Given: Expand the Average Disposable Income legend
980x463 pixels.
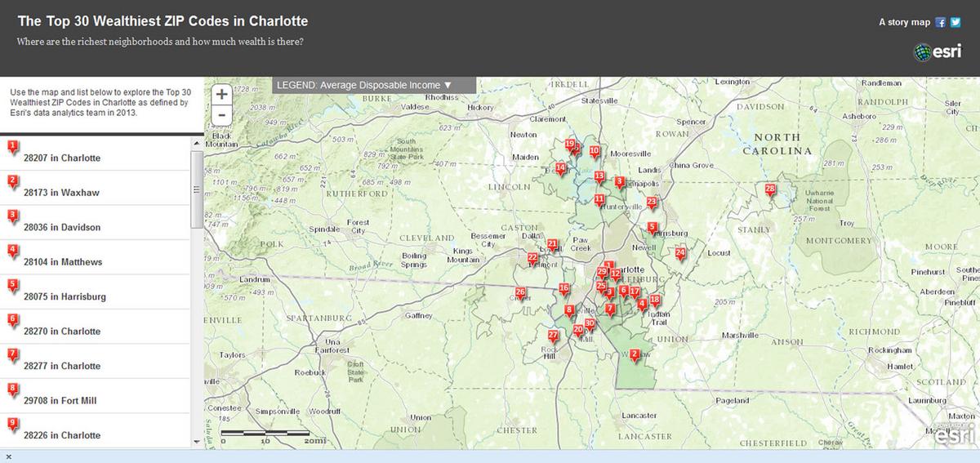Looking at the screenshot, I should tap(373, 85).
